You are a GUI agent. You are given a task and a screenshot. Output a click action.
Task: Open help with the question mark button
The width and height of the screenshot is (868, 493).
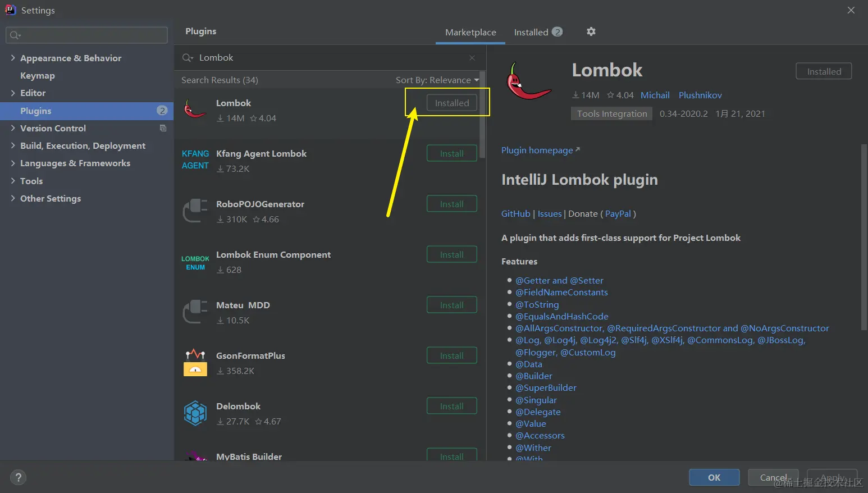[18, 478]
